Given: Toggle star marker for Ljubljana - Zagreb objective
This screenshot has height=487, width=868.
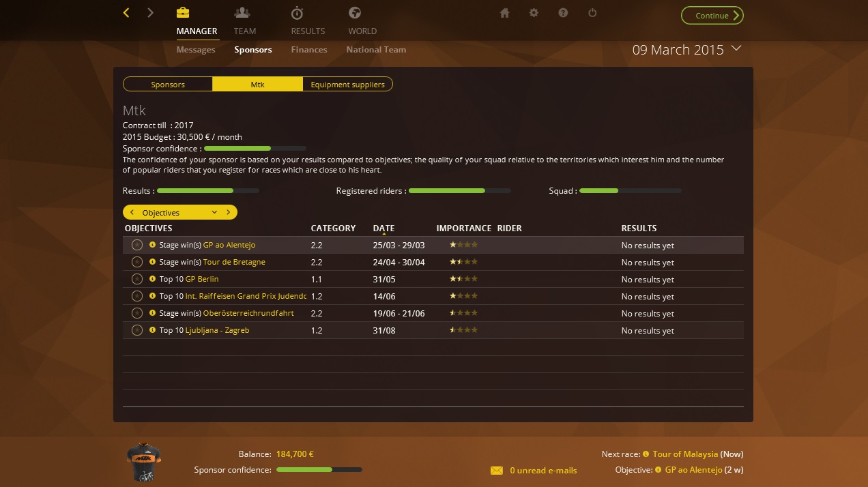Looking at the screenshot, I should tap(136, 330).
